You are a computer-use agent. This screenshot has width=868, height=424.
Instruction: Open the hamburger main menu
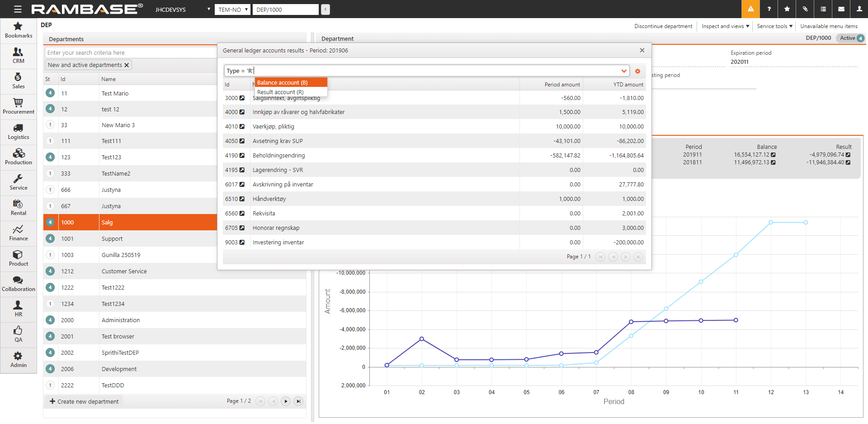coord(18,9)
